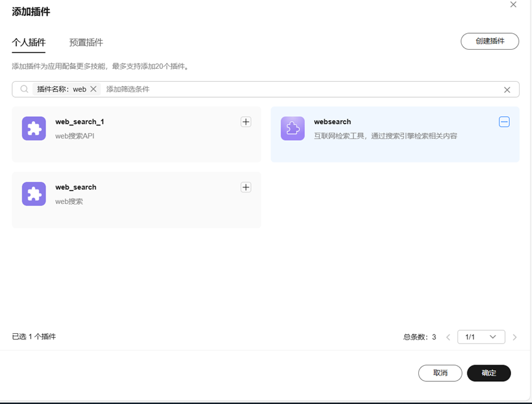Click the web_search_1 puzzle plugin icon

pos(34,129)
